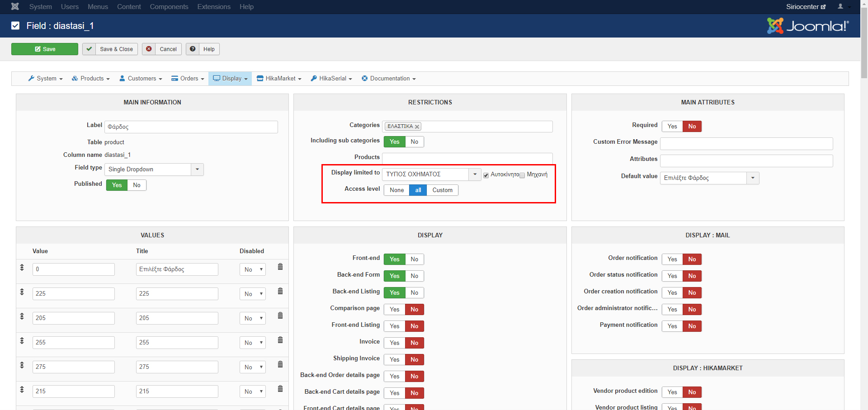The width and height of the screenshot is (868, 410).
Task: Open the Default value dropdown
Action: tap(710, 178)
